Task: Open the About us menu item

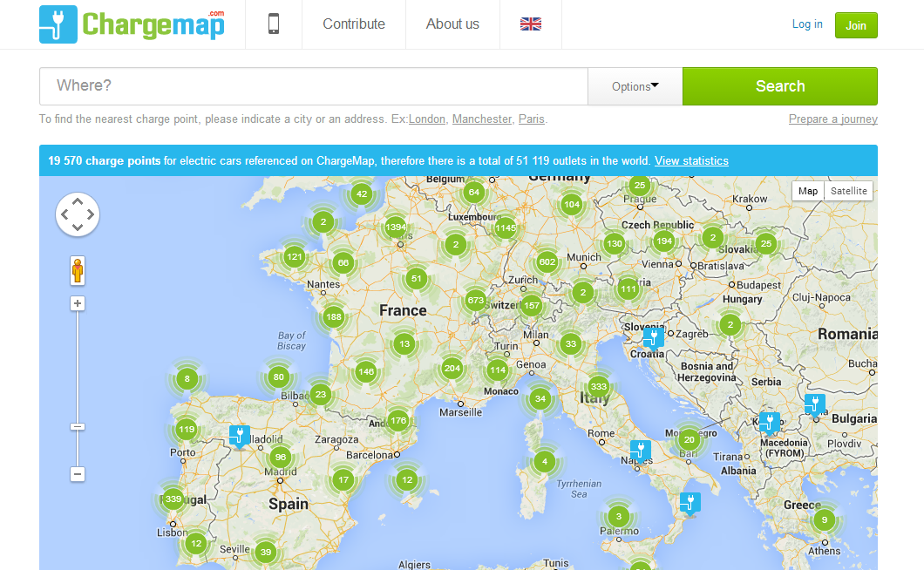Action: pos(452,24)
